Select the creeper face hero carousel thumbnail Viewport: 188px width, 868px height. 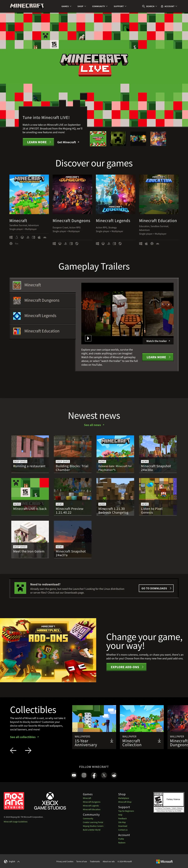coord(118,139)
